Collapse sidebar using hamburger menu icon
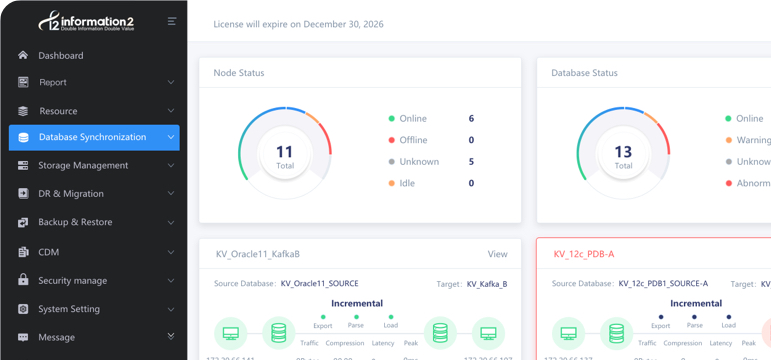Image resolution: width=771 pixels, height=360 pixels. click(x=172, y=21)
